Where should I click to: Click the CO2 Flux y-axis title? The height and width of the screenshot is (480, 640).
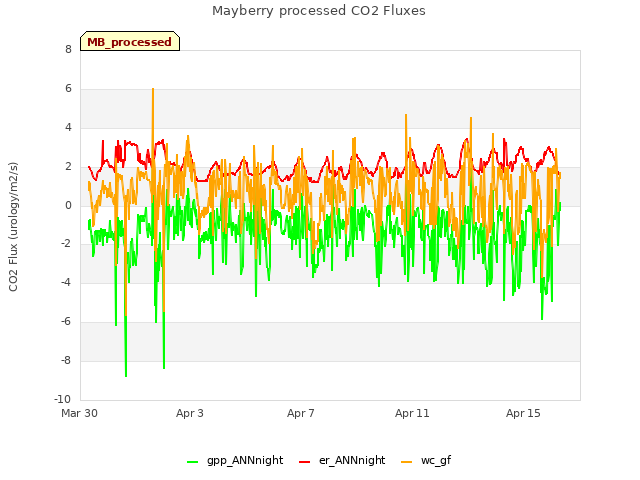pyautogui.click(x=13, y=227)
